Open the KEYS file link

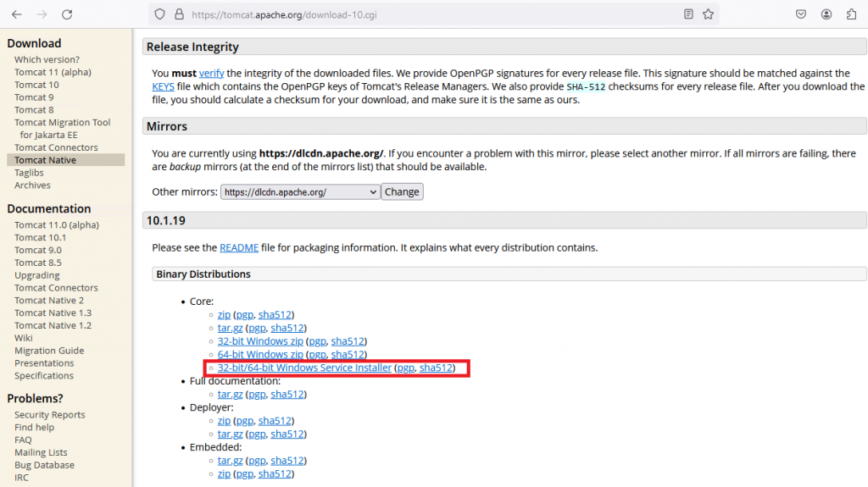164,86
